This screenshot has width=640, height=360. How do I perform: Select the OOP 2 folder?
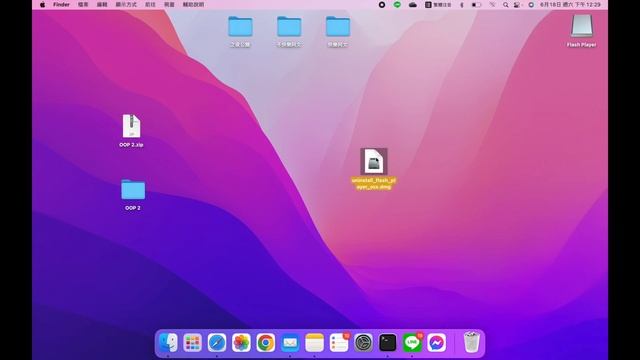pyautogui.click(x=133, y=189)
